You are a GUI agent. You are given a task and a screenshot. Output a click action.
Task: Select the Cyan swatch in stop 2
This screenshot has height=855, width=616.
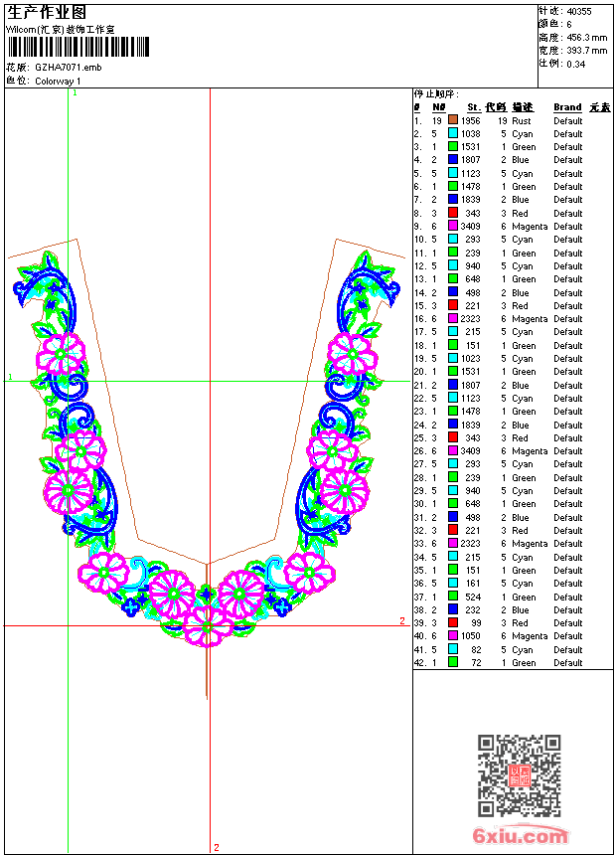(x=453, y=133)
